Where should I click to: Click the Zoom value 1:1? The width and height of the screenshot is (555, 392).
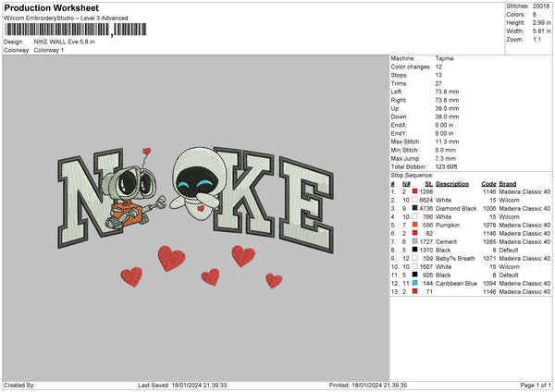click(x=536, y=39)
